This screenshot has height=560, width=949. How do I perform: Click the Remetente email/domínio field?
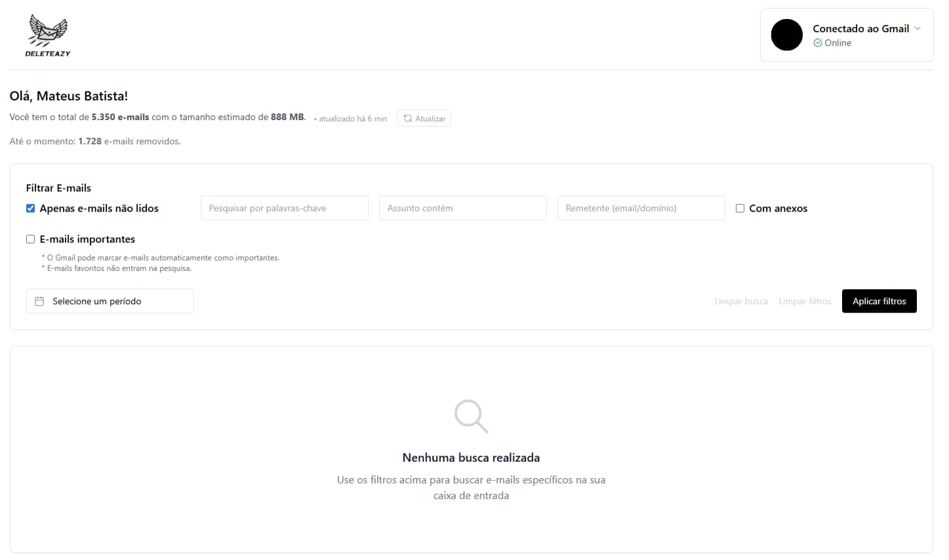tap(641, 208)
